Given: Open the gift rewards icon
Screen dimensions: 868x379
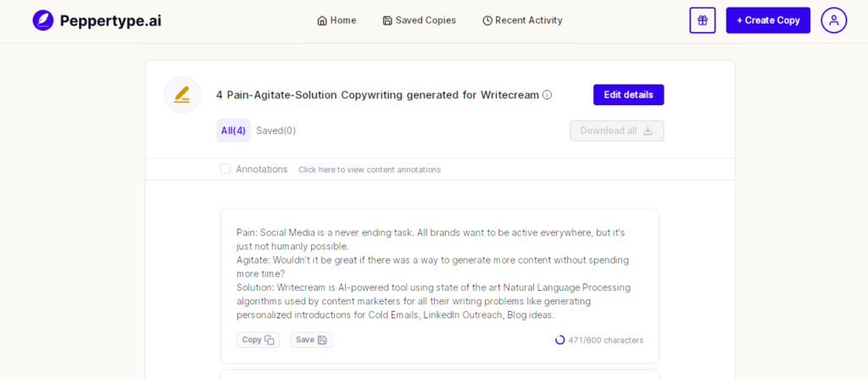Looking at the screenshot, I should [703, 20].
